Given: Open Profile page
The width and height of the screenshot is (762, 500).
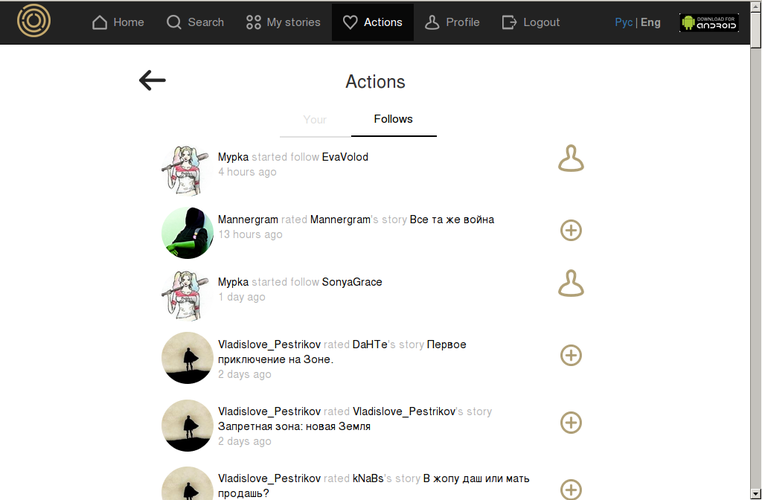Looking at the screenshot, I should pos(452,22).
